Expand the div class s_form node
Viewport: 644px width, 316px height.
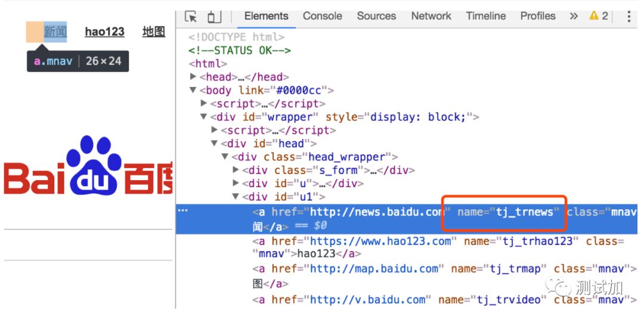tap(236, 170)
